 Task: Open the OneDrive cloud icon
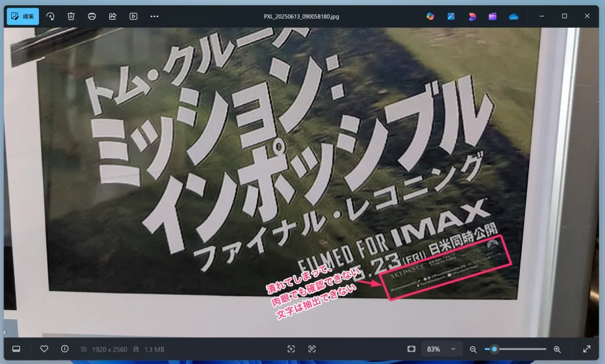click(x=513, y=16)
